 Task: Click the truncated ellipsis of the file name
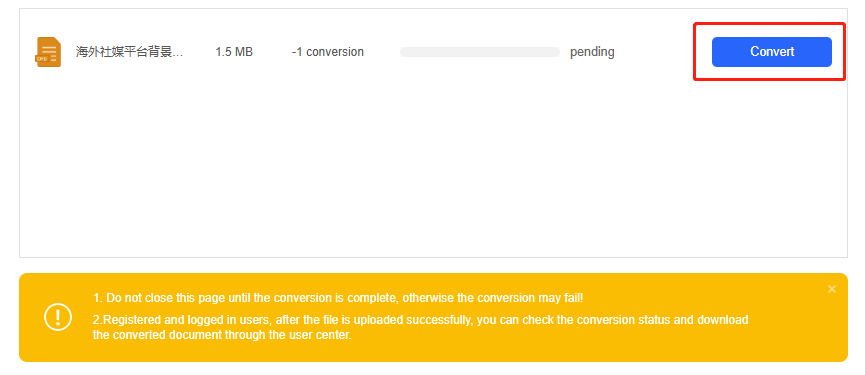(178, 54)
